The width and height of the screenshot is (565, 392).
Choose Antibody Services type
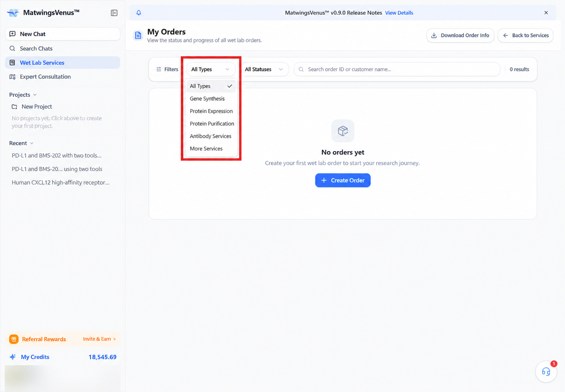click(x=211, y=136)
